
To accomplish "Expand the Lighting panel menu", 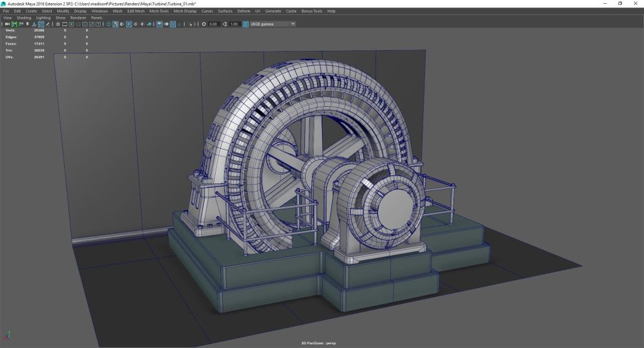I will click(x=43, y=18).
